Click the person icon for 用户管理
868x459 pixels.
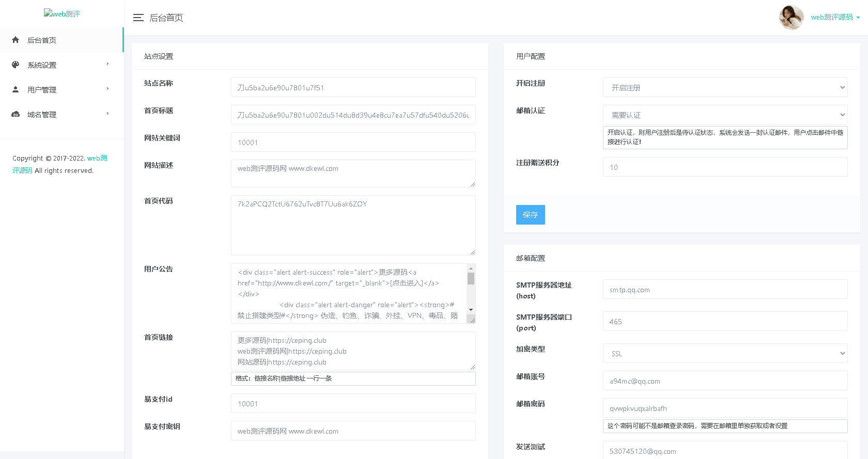tap(16, 89)
